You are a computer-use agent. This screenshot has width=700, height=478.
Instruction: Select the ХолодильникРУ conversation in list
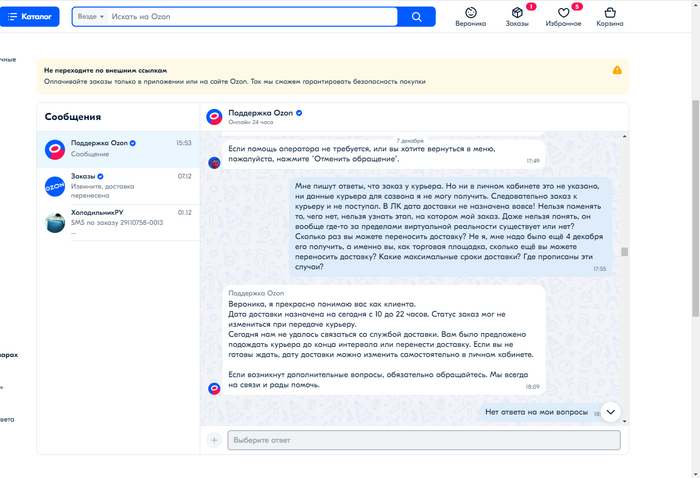point(118,222)
